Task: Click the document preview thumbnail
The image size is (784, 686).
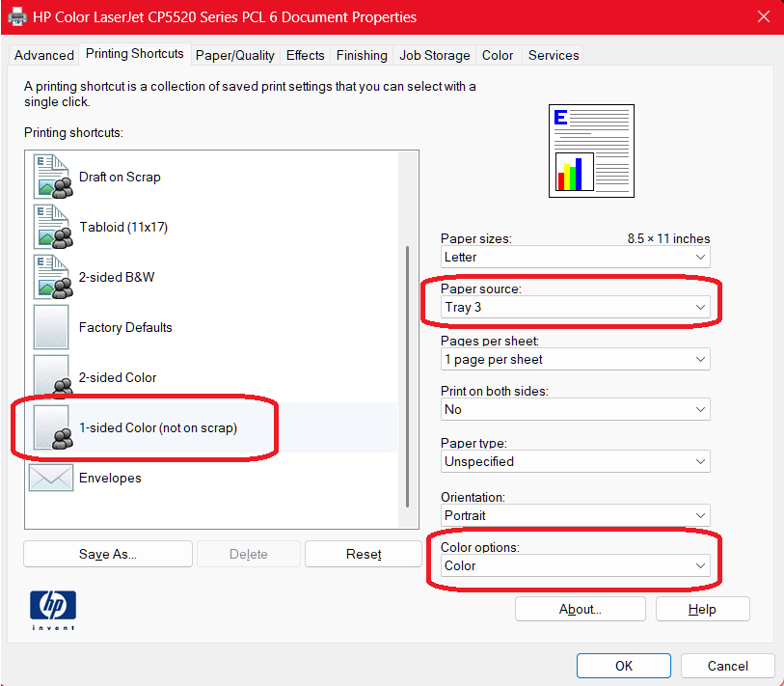Action: click(x=591, y=151)
